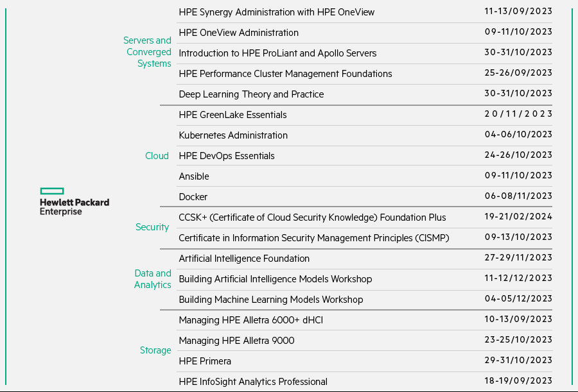Viewport: 578px width, 392px height.
Task: Open the HPE OneView Administration course
Action: point(238,33)
